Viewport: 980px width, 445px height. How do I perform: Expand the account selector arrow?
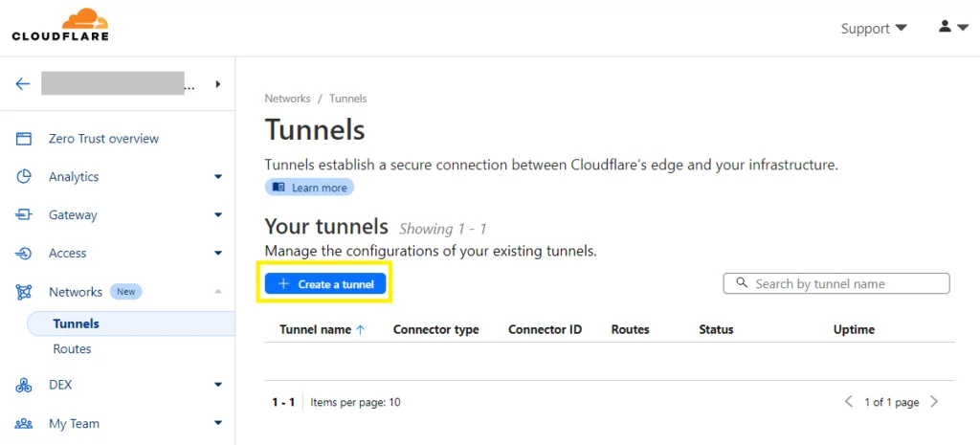coord(217,84)
